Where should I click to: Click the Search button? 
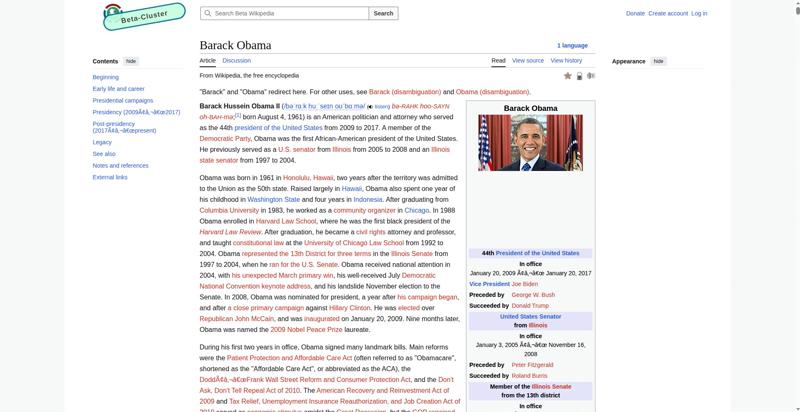[383, 13]
